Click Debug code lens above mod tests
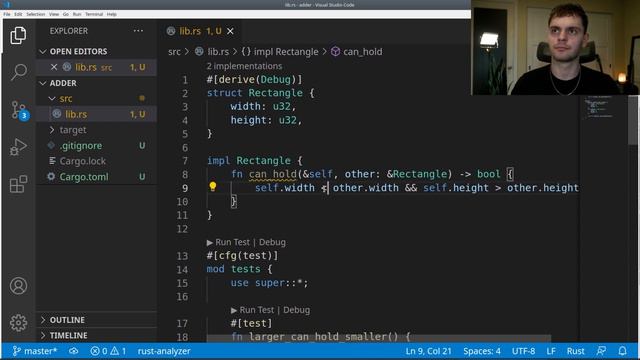 [x=272, y=242]
